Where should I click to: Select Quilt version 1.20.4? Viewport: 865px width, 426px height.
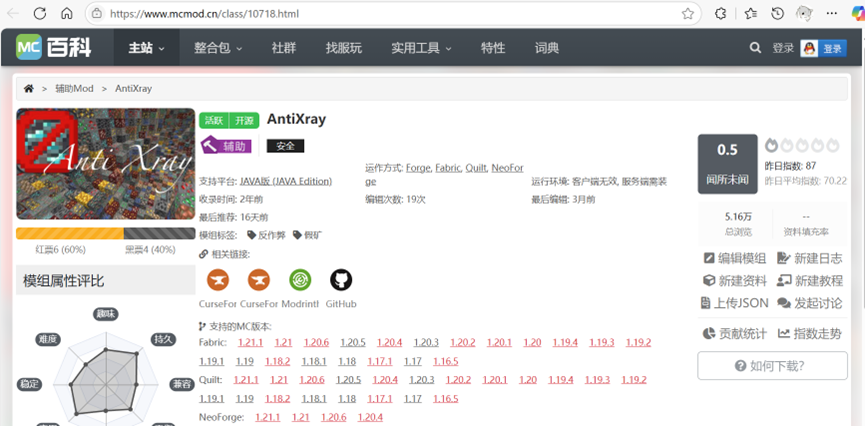point(385,380)
